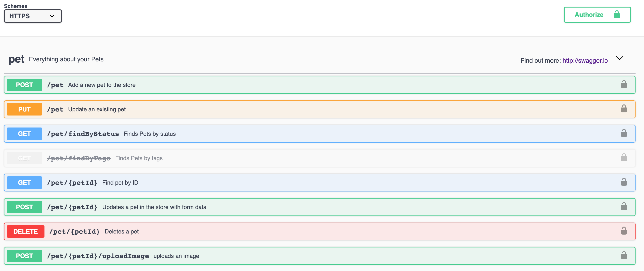This screenshot has width=644, height=271.
Task: Click lock icon on POST /pet row
Action: click(x=624, y=84)
